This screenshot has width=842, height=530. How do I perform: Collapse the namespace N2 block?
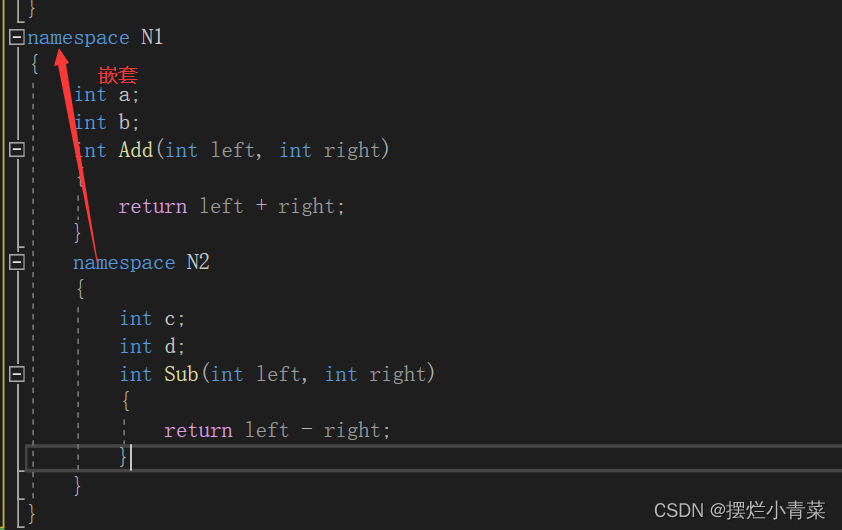(16, 262)
